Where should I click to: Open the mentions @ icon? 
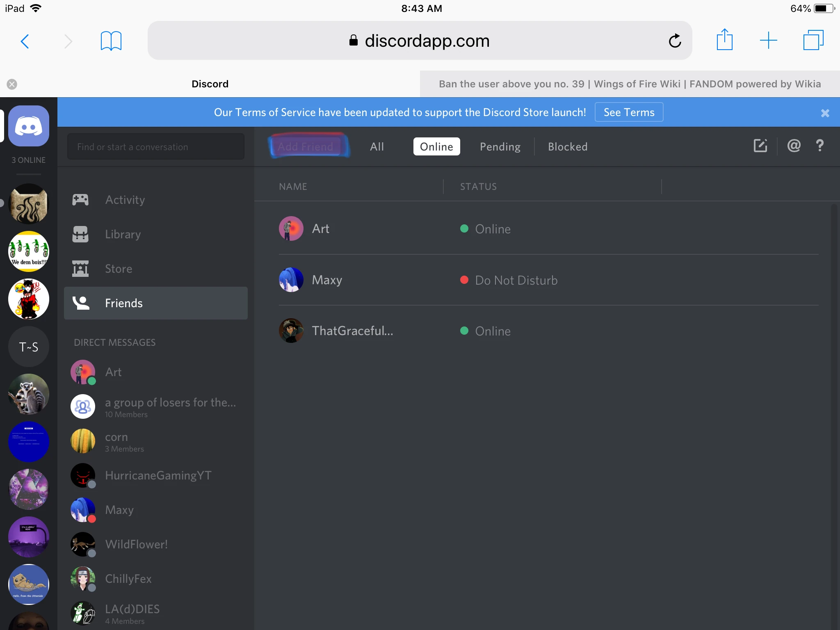pos(794,146)
